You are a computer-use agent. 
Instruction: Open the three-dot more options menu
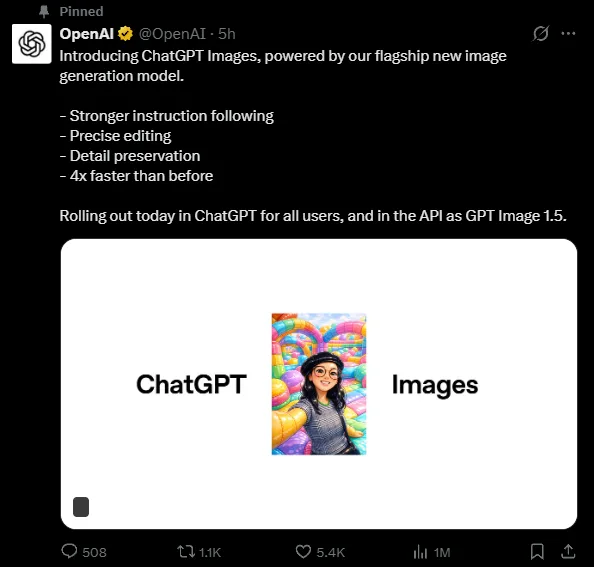[568, 33]
